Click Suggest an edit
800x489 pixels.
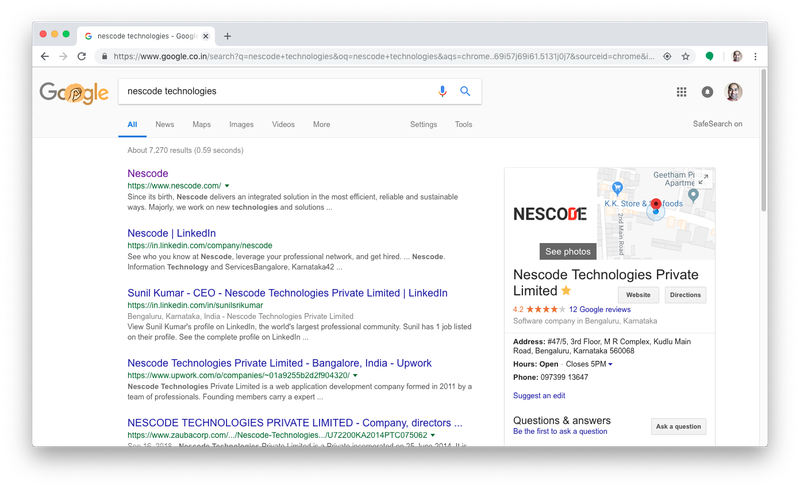[x=539, y=396]
